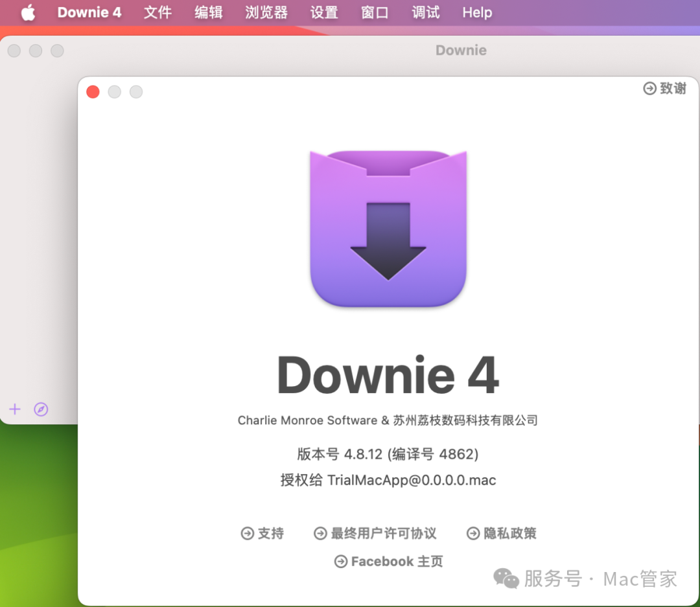This screenshot has width=700, height=607.
Task: Open the Facebook 主页 link
Action: point(388,562)
